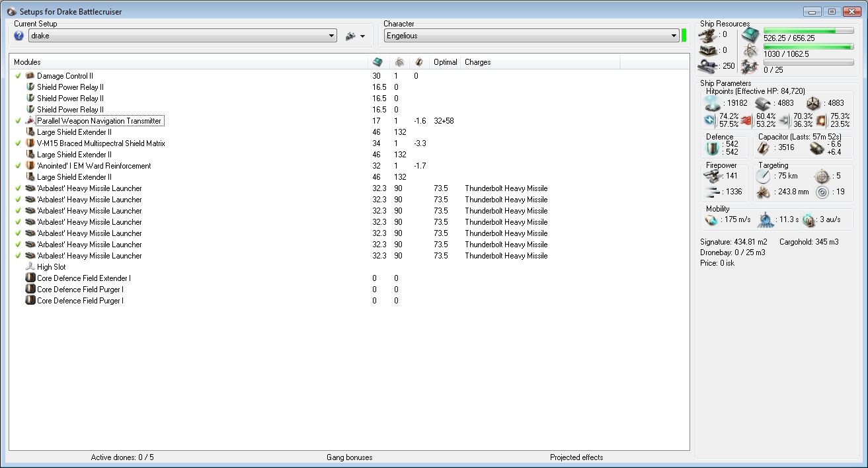Viewport: 868px width, 468px height.
Task: Click the ship setup icon beside Current Setup
Action: [350, 36]
